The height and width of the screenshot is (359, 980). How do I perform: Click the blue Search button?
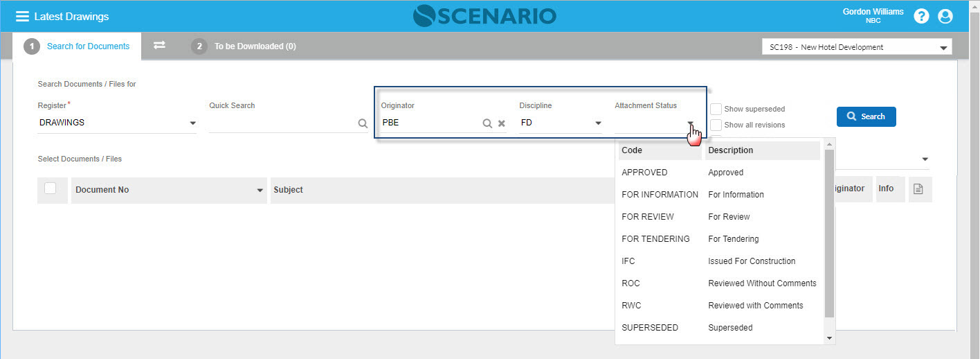(866, 116)
